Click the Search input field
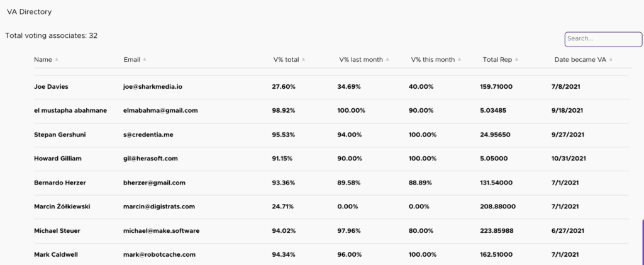This screenshot has width=644, height=265. pyautogui.click(x=603, y=39)
